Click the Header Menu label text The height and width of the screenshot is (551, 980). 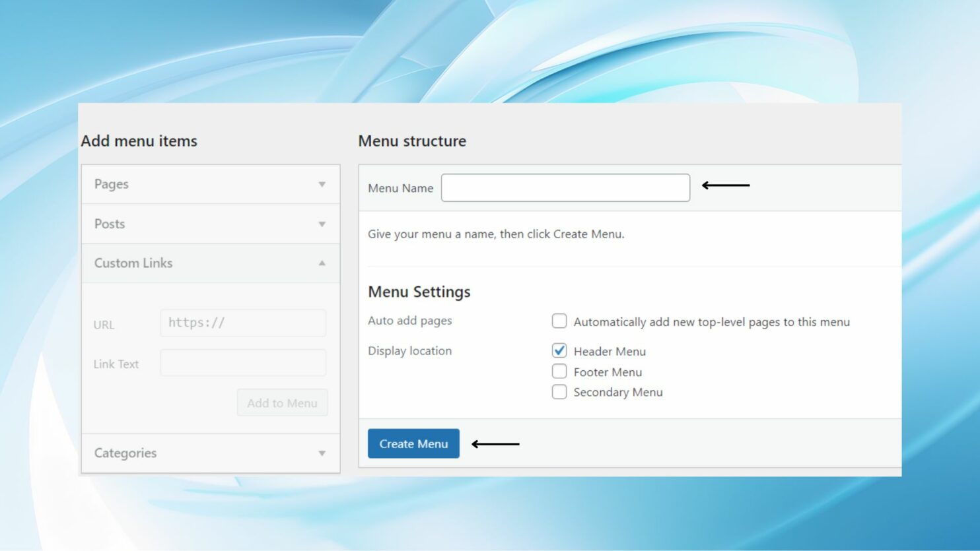pos(609,350)
